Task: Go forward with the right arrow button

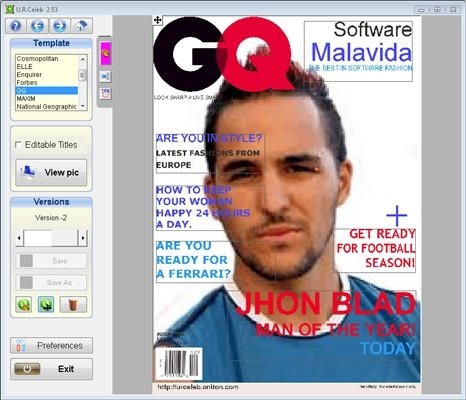Action: (60, 26)
